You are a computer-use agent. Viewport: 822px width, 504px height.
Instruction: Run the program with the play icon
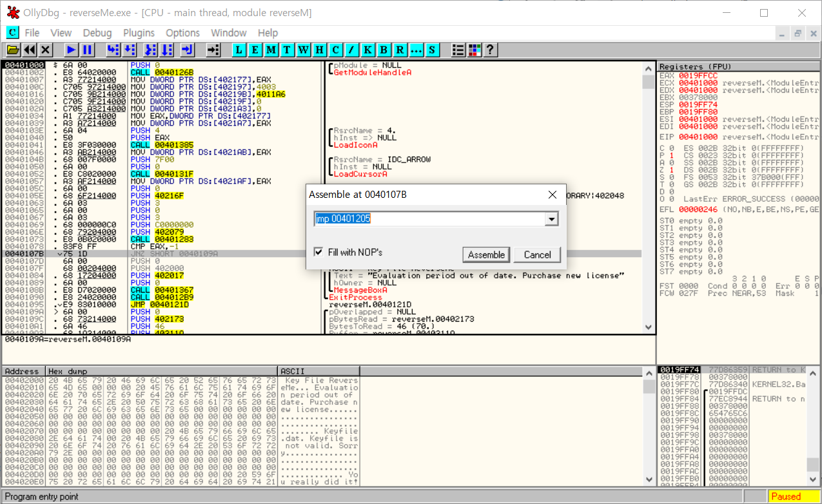pyautogui.click(x=71, y=50)
